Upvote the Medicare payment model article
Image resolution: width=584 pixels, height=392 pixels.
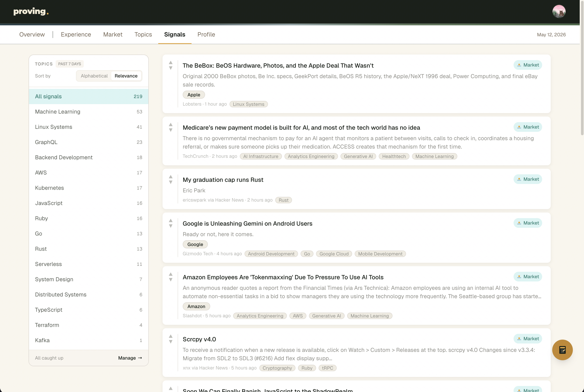pyautogui.click(x=171, y=125)
